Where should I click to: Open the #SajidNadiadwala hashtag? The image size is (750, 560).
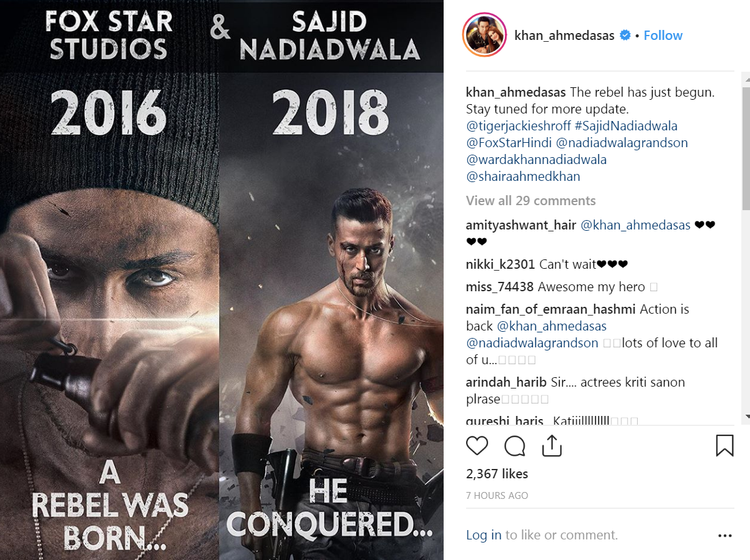click(626, 126)
